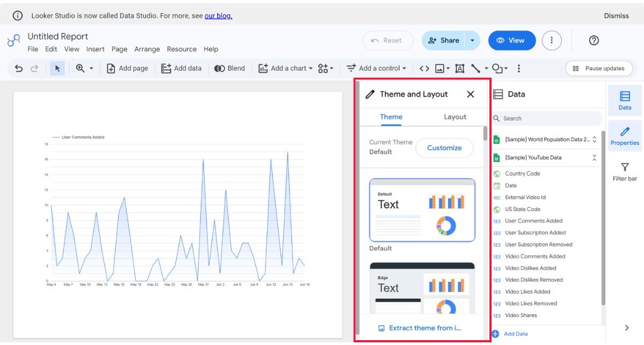This screenshot has height=345, width=644.
Task: Click the Looker Studio logo icon
Action: 13,40
